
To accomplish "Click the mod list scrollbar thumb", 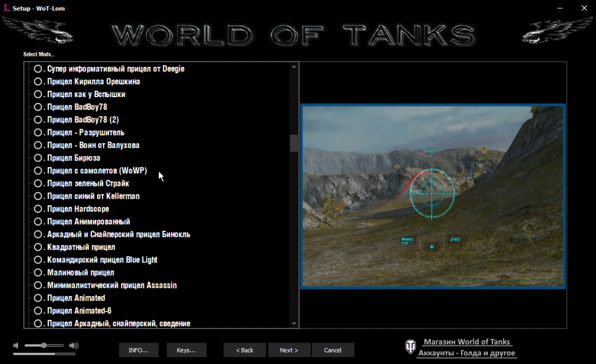I will coord(294,144).
